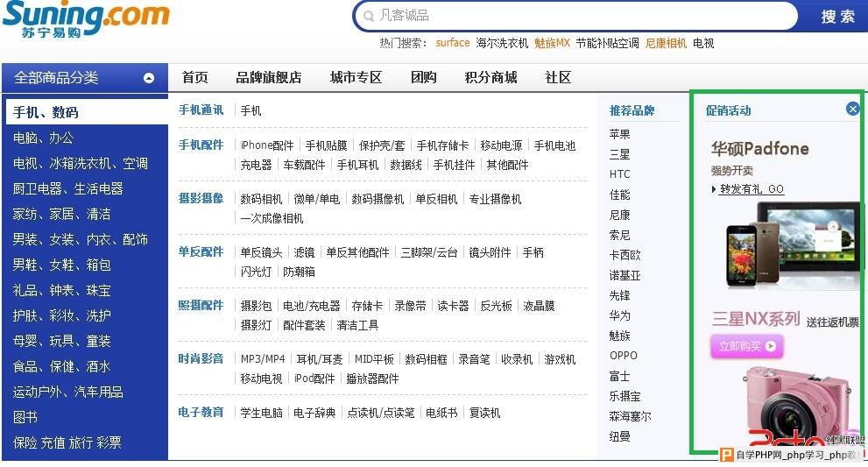Screen dimensions: 868x467
Task: Click the 单反相机 link
Action: tap(436, 199)
